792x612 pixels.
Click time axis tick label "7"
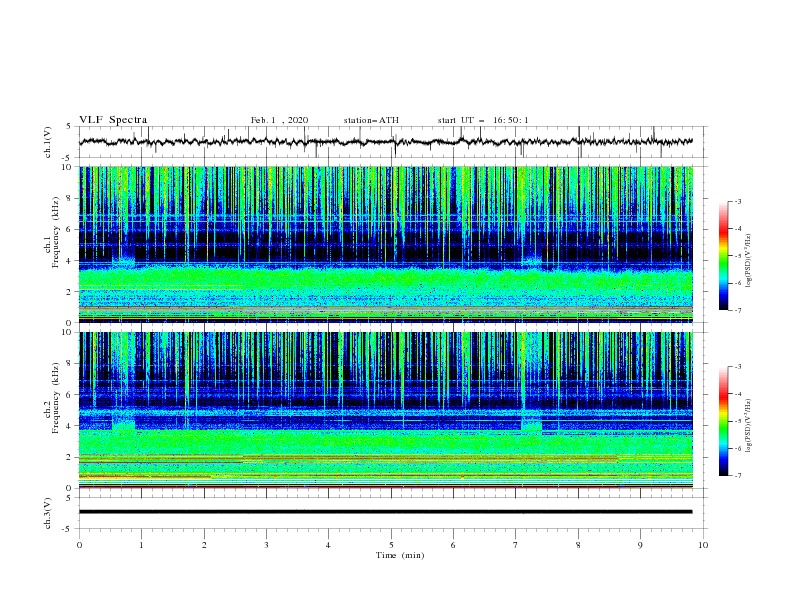point(516,545)
